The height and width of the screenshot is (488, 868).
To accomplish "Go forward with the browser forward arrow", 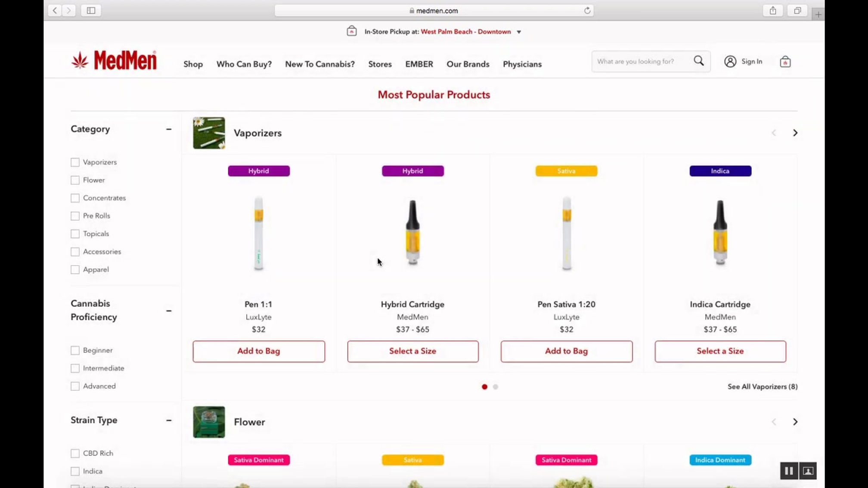I will tap(69, 10).
